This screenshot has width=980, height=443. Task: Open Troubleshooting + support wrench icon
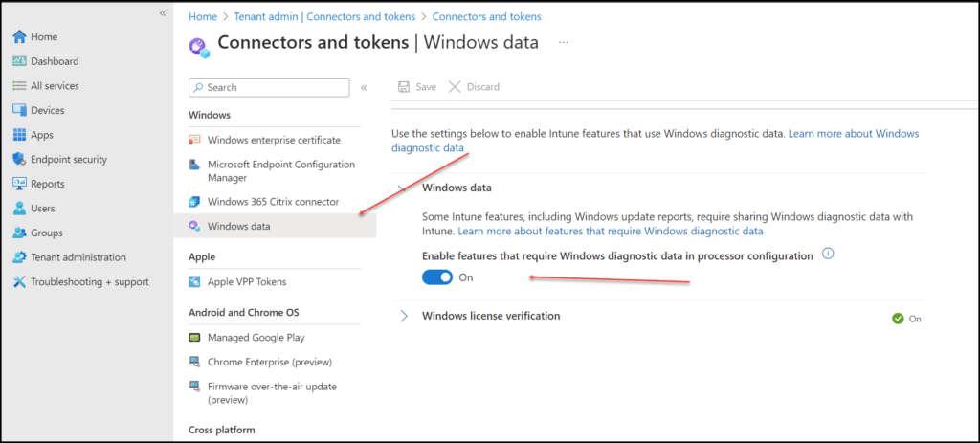click(x=19, y=282)
